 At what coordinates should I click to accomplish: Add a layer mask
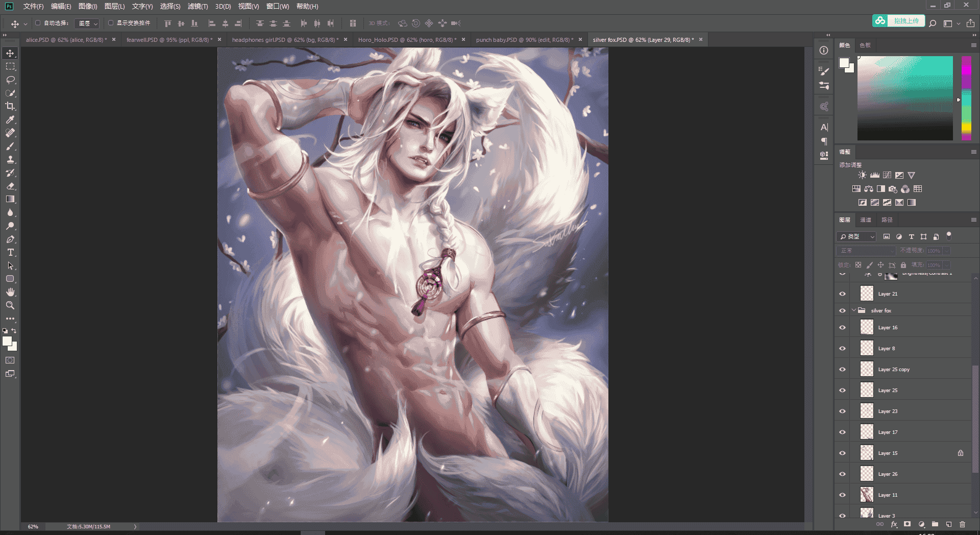(x=907, y=524)
